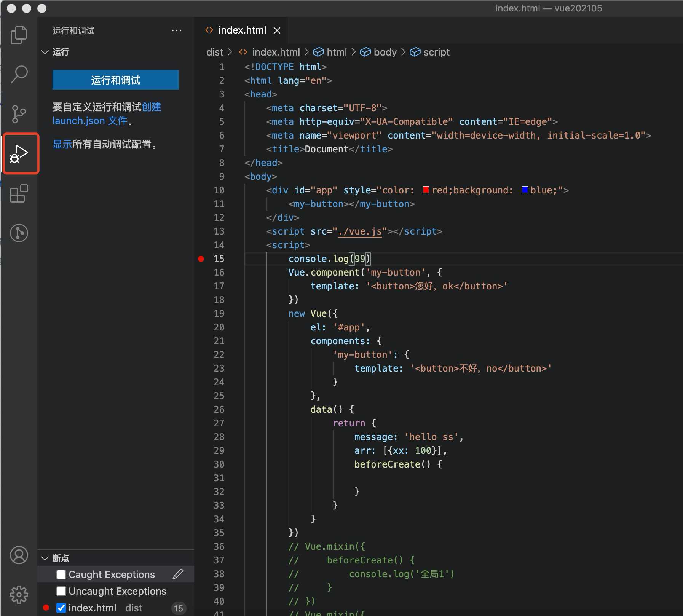Click html file icon in index.html tab
The width and height of the screenshot is (683, 616).
[x=209, y=30]
